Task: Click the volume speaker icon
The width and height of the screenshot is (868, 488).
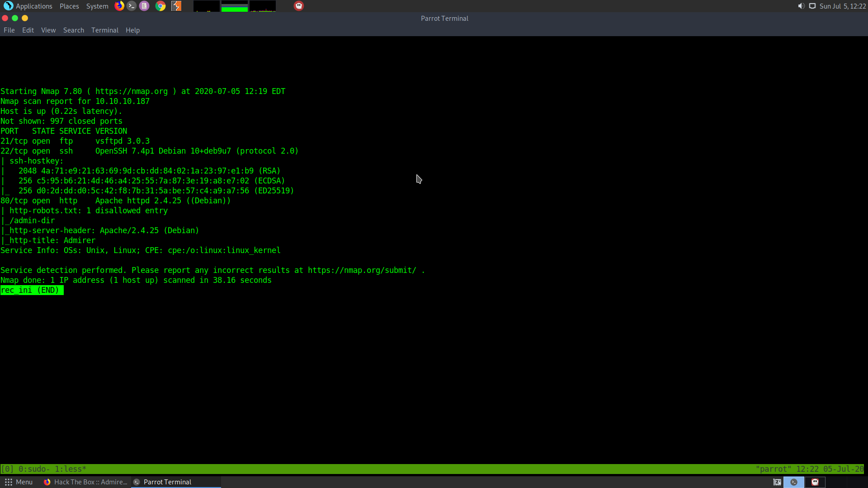Action: (801, 6)
